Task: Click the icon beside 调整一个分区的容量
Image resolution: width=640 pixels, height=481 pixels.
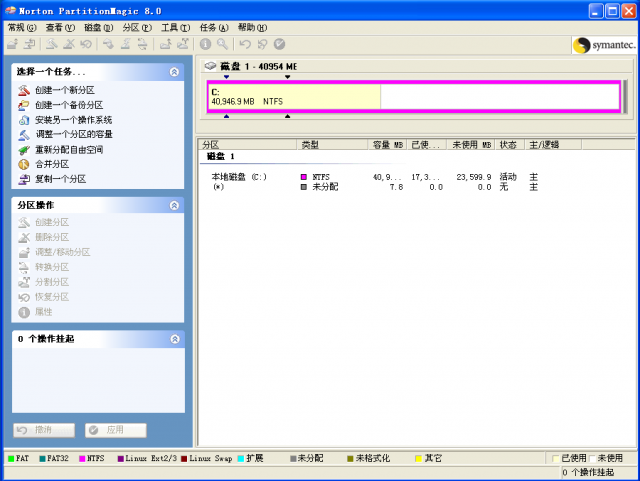Action: 24,134
